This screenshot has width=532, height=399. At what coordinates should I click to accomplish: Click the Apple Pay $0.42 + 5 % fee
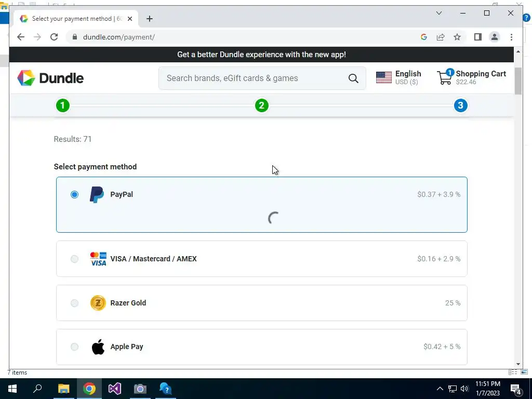[x=442, y=347]
